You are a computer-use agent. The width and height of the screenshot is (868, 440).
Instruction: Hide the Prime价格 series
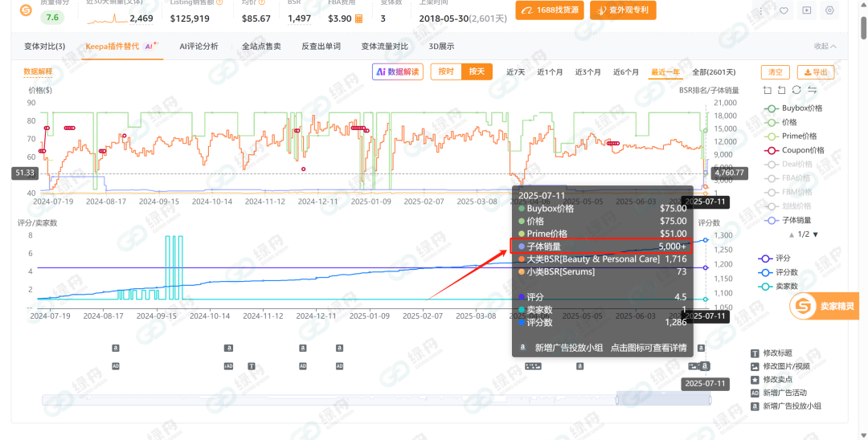tap(790, 136)
